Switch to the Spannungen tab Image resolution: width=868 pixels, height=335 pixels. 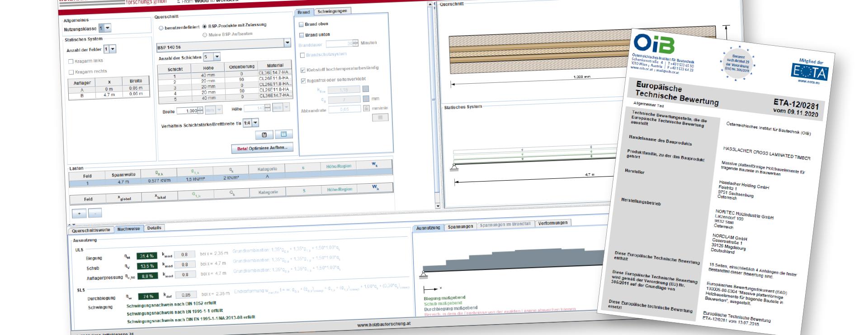pos(460,226)
